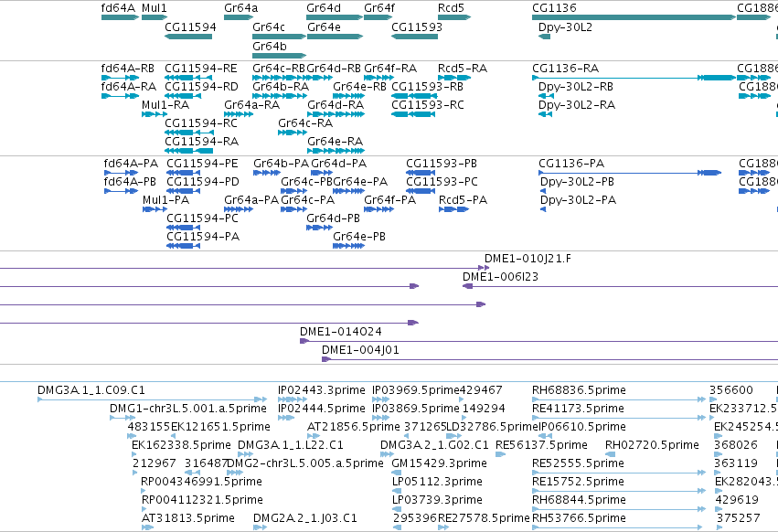This screenshot has width=778, height=532.
Task: Select cDNA DMG1-chr3L.5.001.a.5prime
Action: tap(188, 409)
